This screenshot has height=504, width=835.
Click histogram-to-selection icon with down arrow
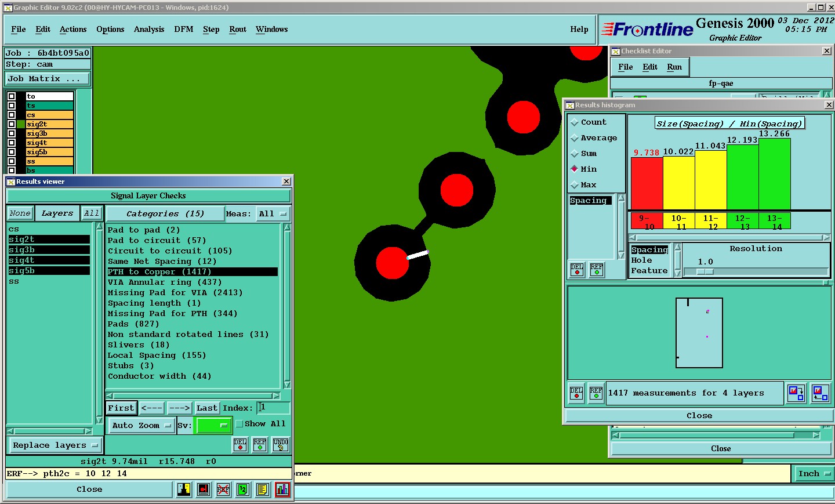pos(796,393)
